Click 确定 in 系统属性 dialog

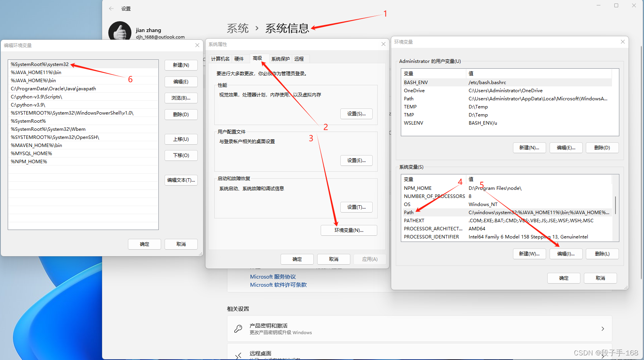coord(297,259)
